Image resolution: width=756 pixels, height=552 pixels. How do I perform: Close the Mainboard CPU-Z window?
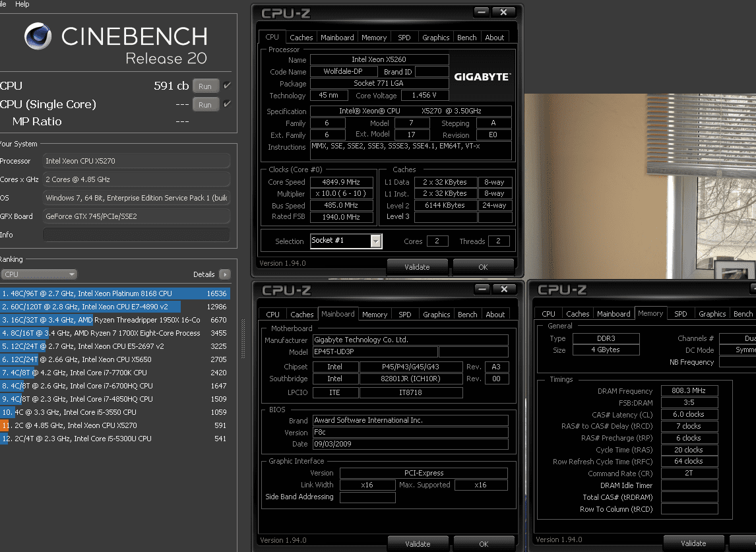coord(504,289)
